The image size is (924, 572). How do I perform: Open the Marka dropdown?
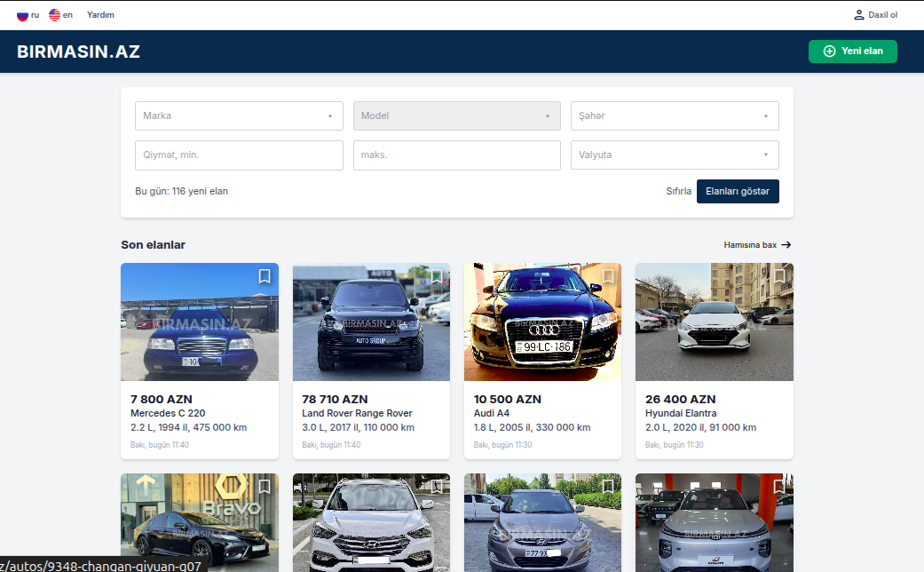[x=239, y=115]
